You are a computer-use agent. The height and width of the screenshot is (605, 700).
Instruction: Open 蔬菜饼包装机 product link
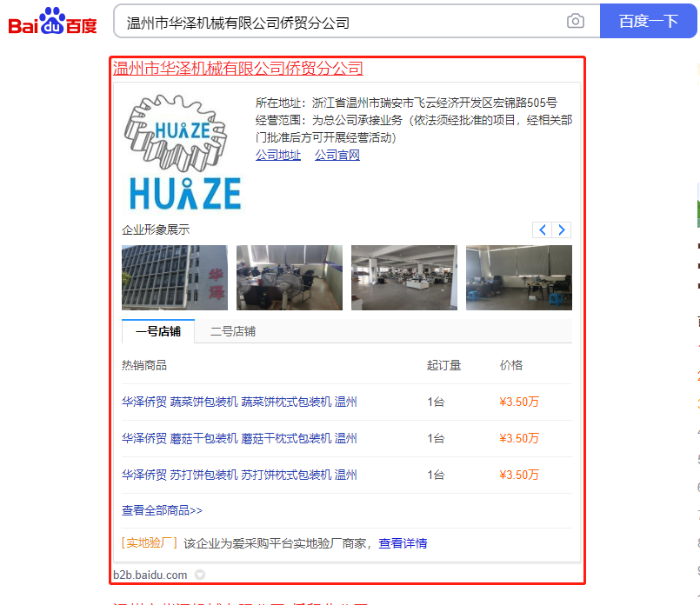[239, 402]
